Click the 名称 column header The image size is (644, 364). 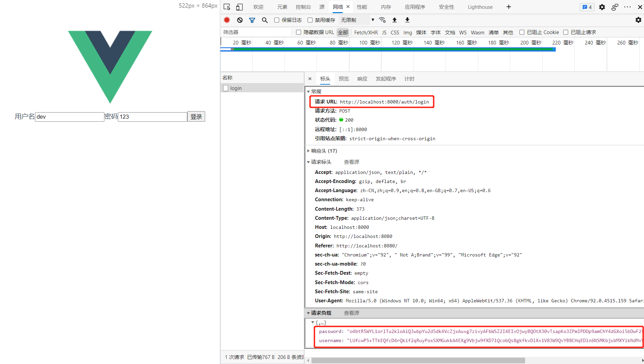pyautogui.click(x=262, y=78)
